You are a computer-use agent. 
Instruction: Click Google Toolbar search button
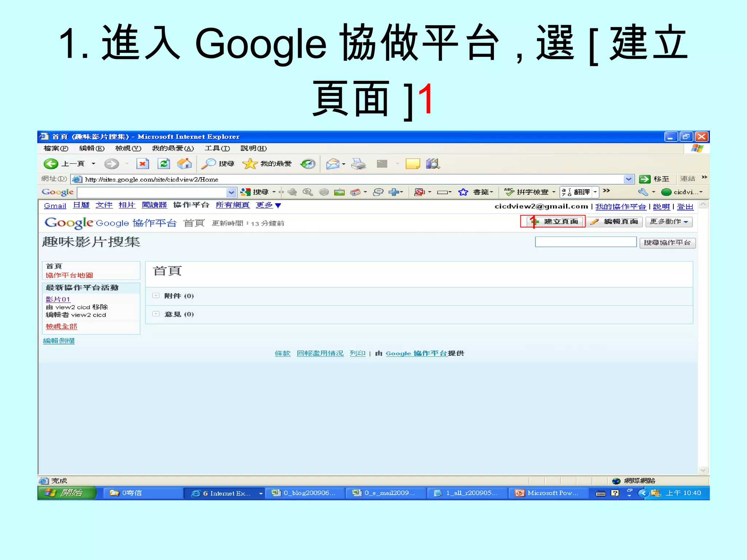254,192
